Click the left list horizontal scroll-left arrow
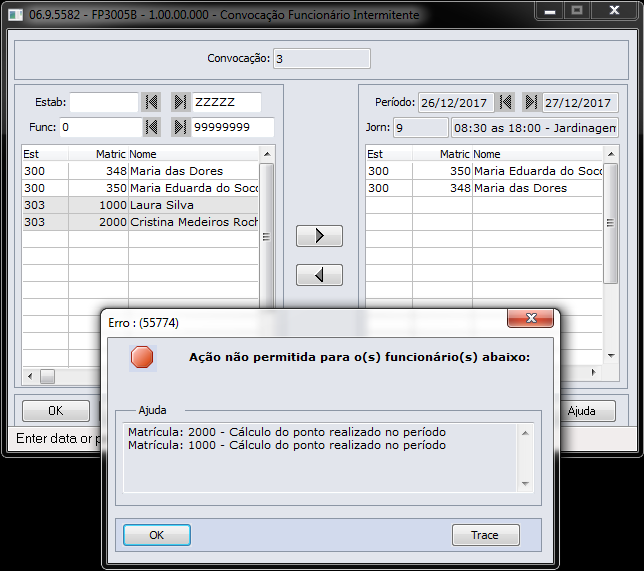The image size is (644, 571). tap(30, 376)
